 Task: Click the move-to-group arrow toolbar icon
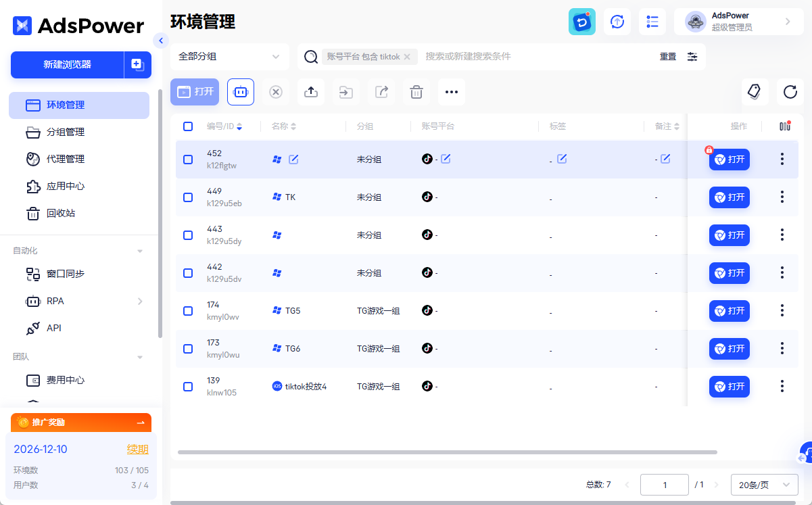[346, 92]
